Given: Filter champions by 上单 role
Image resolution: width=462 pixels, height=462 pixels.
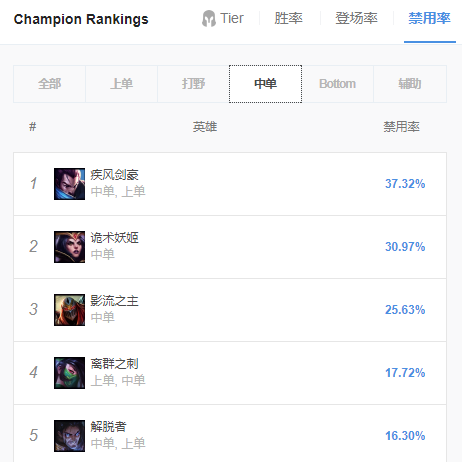Looking at the screenshot, I should [121, 84].
